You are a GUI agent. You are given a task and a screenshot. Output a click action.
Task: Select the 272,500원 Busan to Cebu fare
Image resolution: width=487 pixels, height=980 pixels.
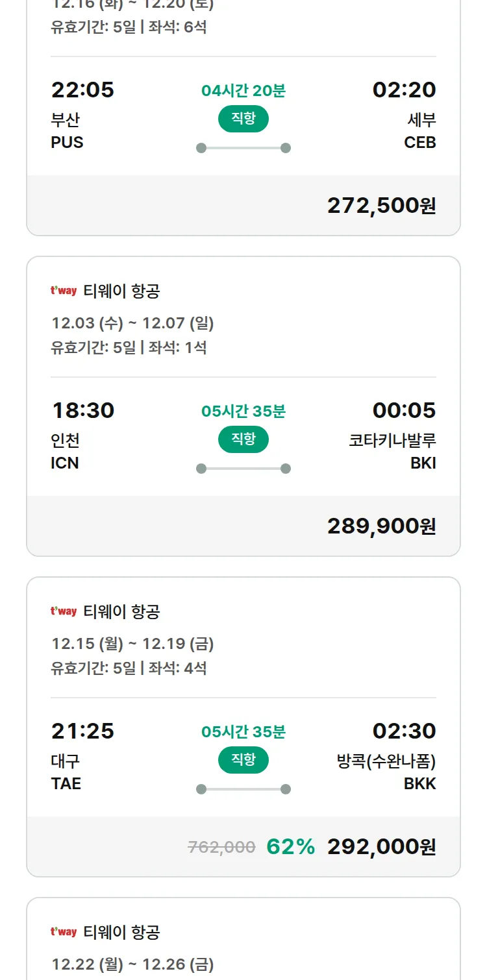(x=381, y=205)
